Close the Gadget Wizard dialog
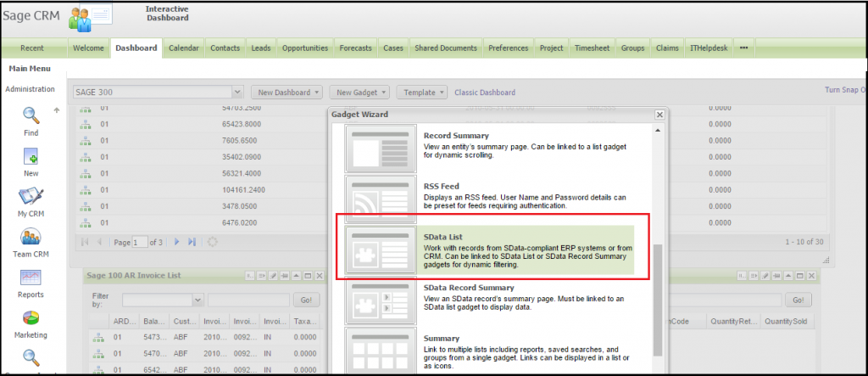 pyautogui.click(x=659, y=115)
